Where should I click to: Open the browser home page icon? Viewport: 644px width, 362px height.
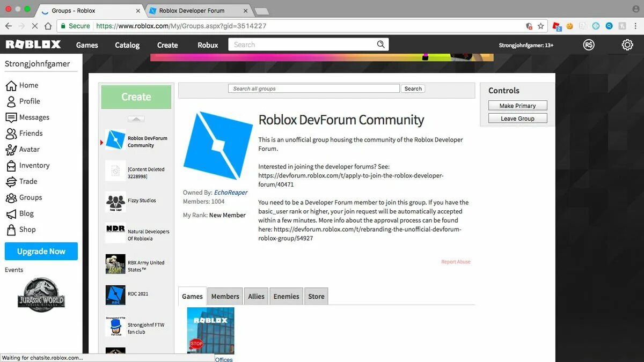(x=48, y=26)
